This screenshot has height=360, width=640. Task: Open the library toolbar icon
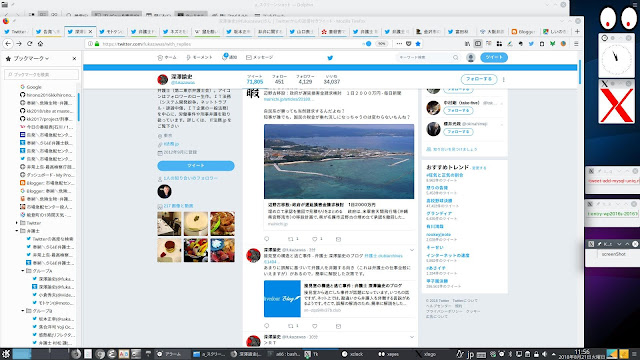467,44
